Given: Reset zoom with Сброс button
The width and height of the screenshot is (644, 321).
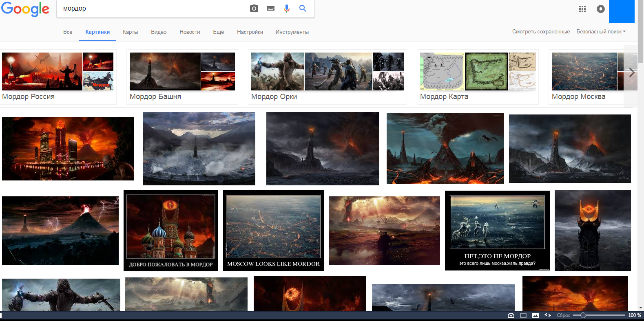Looking at the screenshot, I should coord(563,315).
